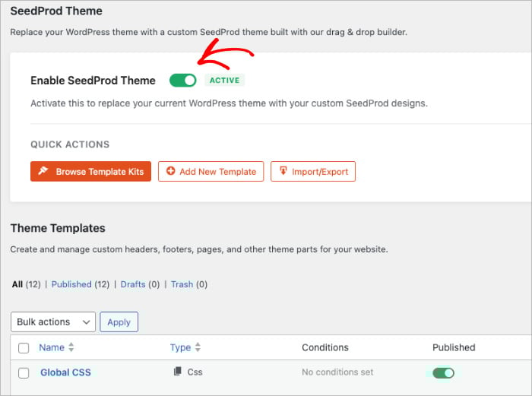The width and height of the screenshot is (532, 396).
Task: Open the Bulk actions dropdown
Action: (53, 322)
